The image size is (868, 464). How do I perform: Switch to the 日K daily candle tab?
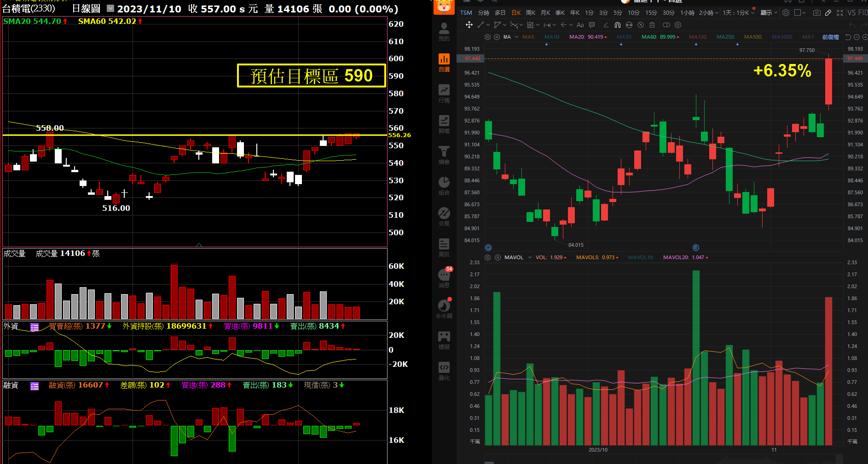click(x=516, y=13)
